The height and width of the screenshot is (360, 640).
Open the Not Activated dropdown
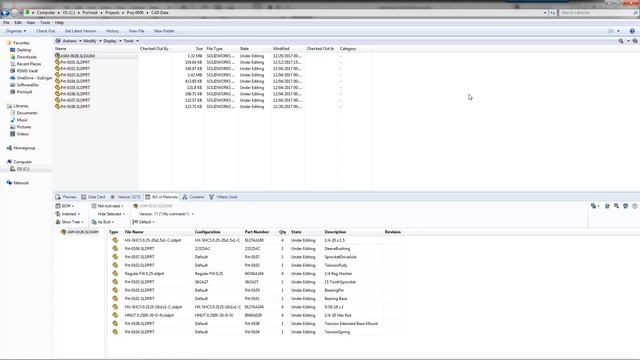pos(107,206)
